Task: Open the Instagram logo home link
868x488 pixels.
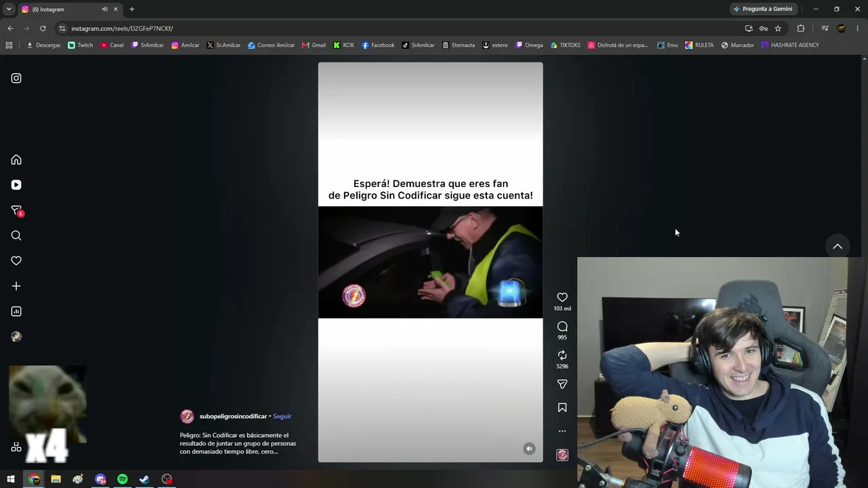Action: click(x=16, y=78)
